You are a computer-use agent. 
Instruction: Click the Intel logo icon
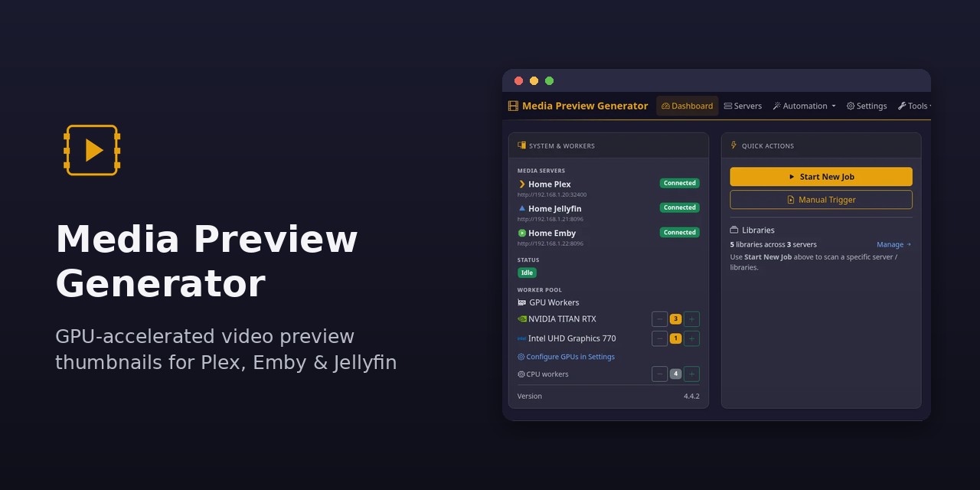pyautogui.click(x=522, y=338)
